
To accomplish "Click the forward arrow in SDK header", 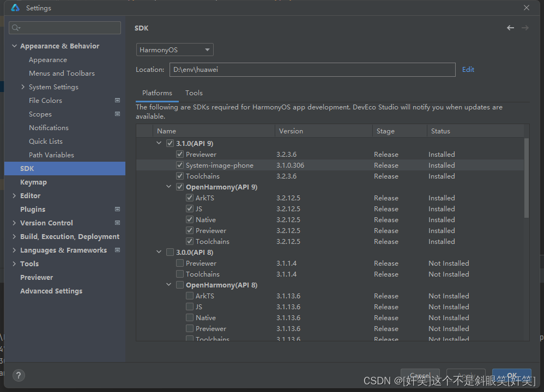I will pyautogui.click(x=525, y=28).
